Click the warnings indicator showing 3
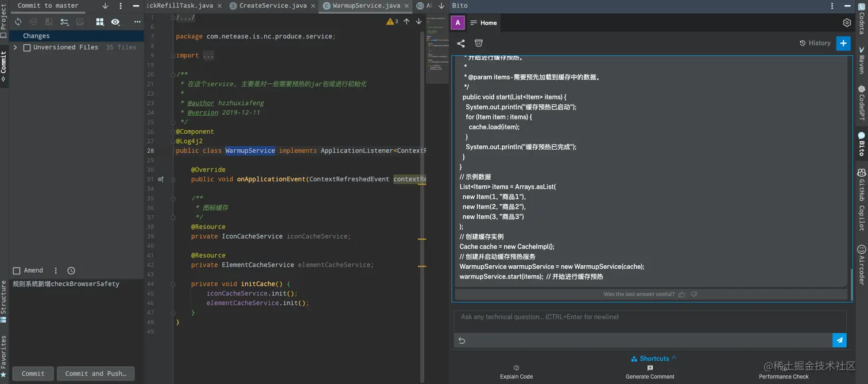The height and width of the screenshot is (384, 868). coord(392,22)
